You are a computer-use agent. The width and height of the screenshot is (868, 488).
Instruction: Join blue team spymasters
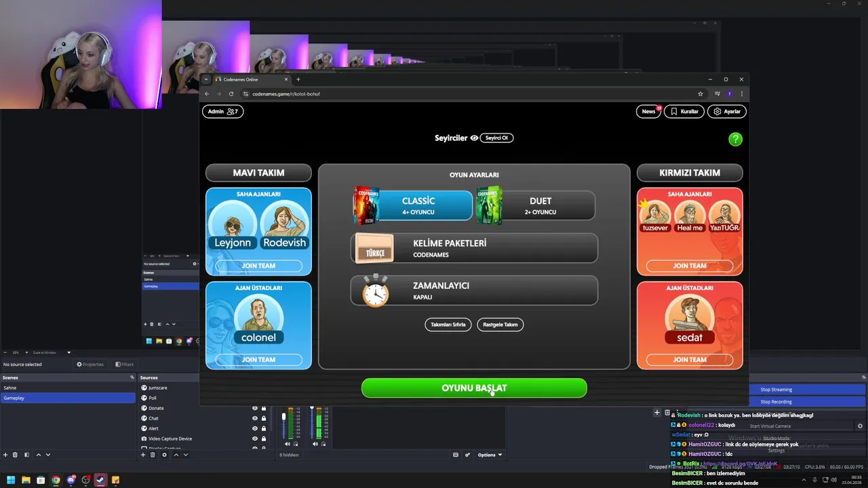(258, 359)
